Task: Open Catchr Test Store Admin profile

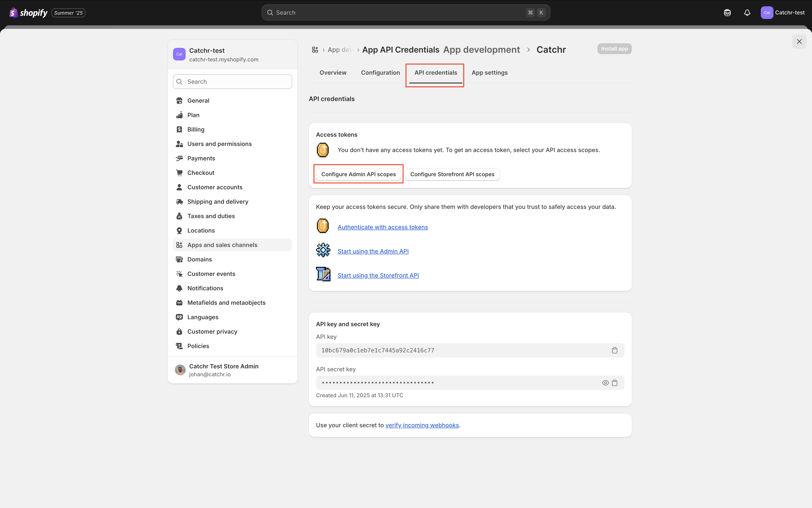Action: (x=233, y=370)
